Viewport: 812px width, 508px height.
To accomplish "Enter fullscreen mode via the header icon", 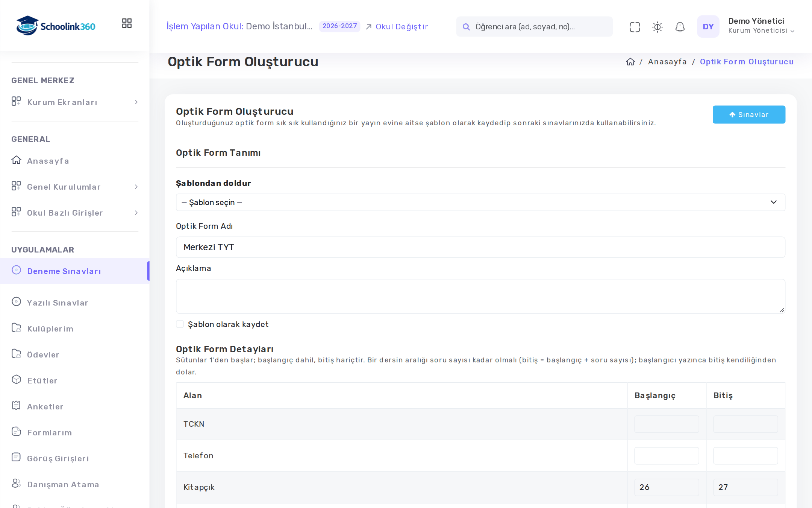I will pyautogui.click(x=635, y=27).
